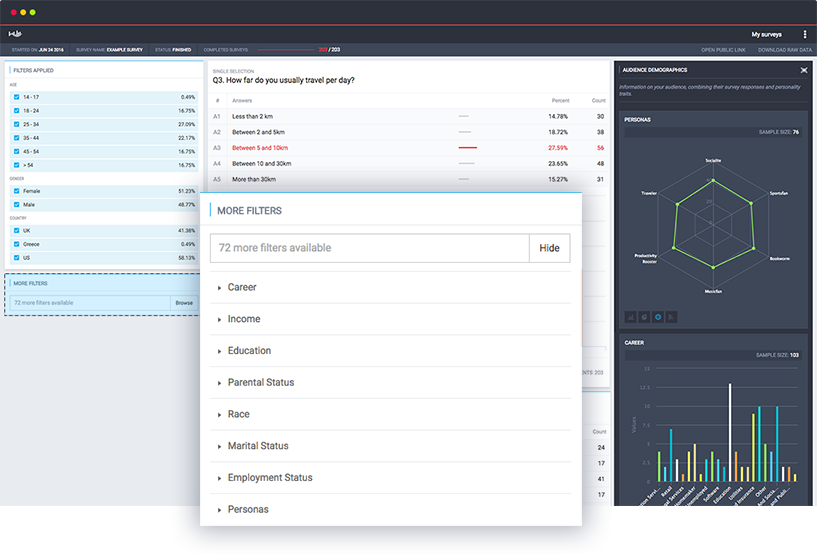Image resolution: width=817 pixels, height=555 pixels.
Task: Expand the Marital Status filter group
Action: (390, 446)
